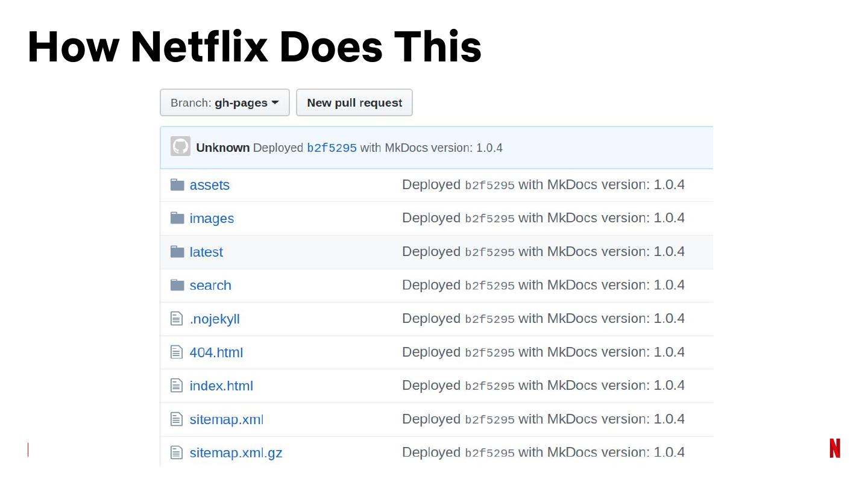Viewport: 868px width, 488px height.
Task: Open commit hash b2f5295 link in header
Action: pos(332,148)
